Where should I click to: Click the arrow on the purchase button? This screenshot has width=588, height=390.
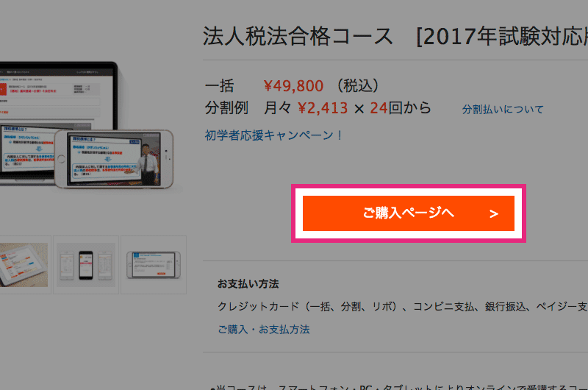click(x=494, y=213)
